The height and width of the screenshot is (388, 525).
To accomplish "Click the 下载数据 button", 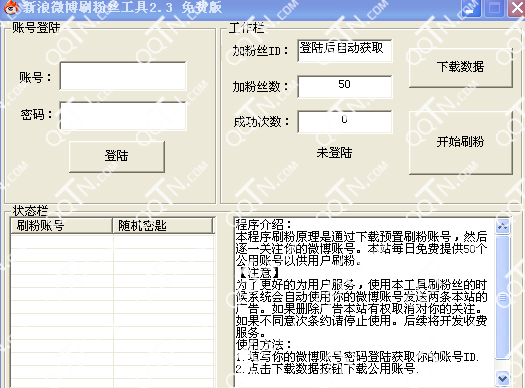I will tap(461, 68).
